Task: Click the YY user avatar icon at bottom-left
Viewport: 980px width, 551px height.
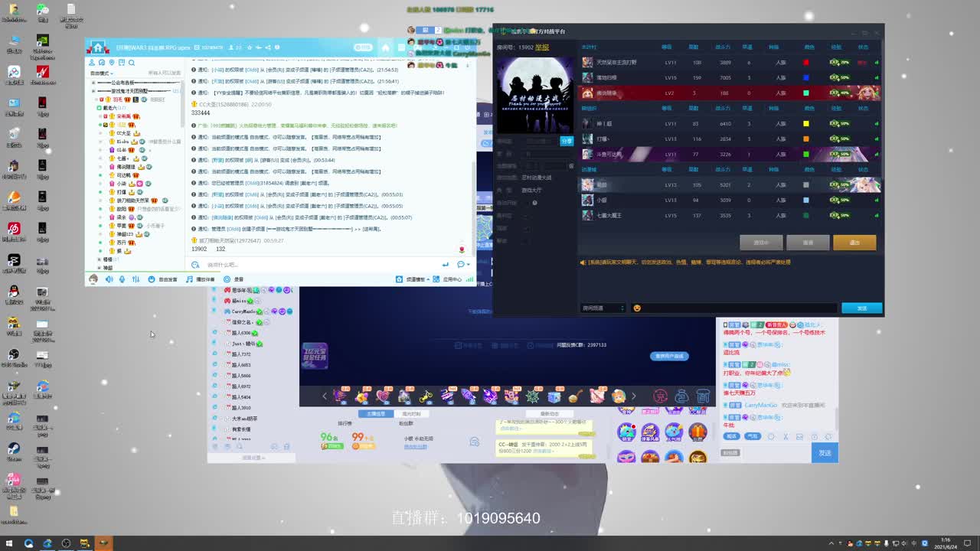Action: tap(93, 279)
